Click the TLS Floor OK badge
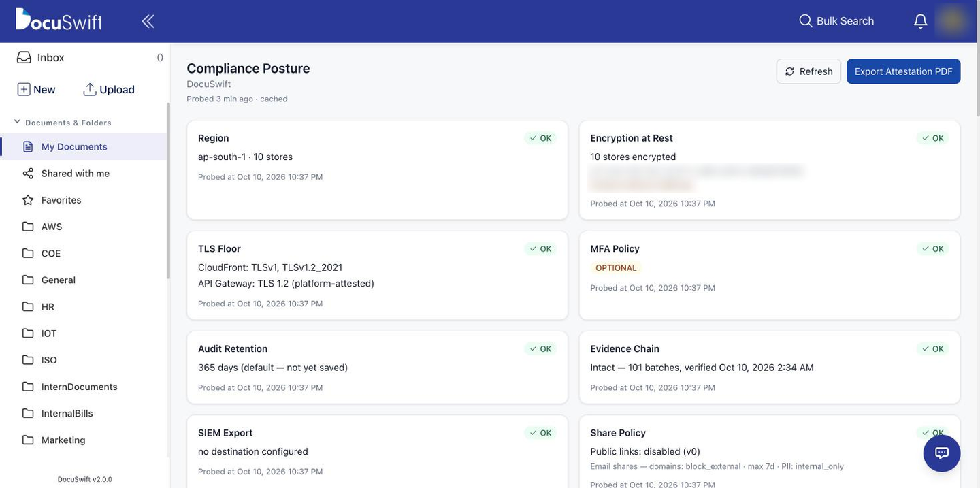 pyautogui.click(x=540, y=249)
